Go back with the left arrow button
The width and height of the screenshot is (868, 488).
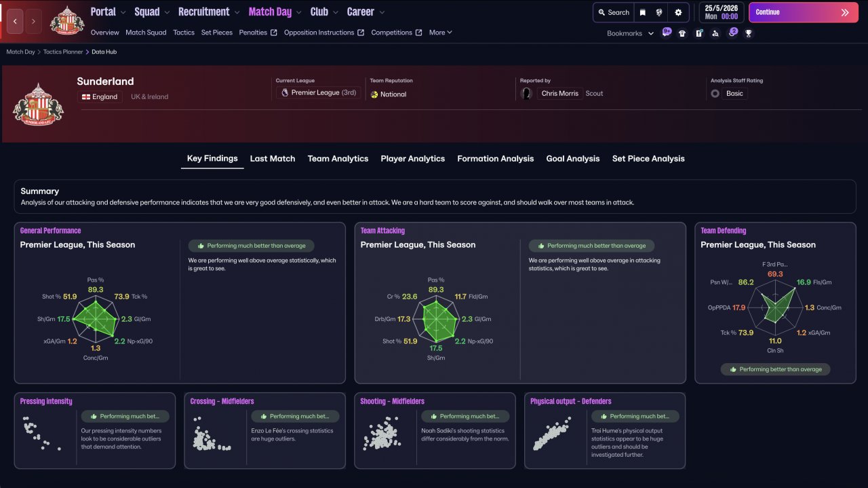(x=15, y=21)
